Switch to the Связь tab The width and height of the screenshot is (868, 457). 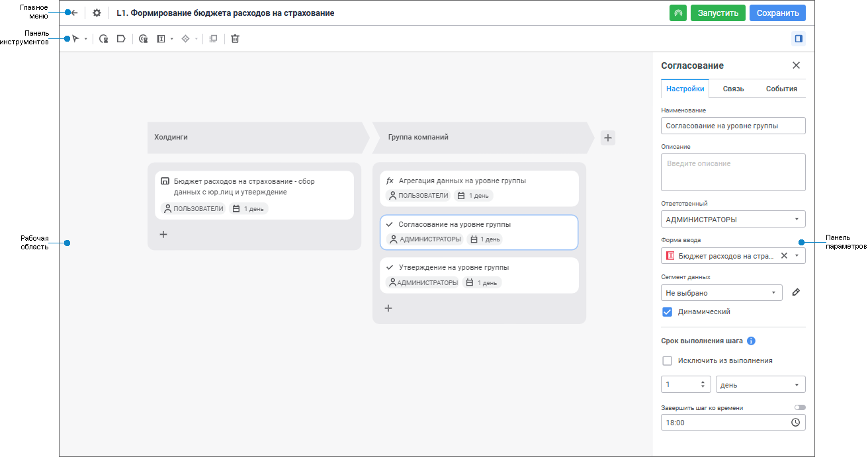click(733, 89)
